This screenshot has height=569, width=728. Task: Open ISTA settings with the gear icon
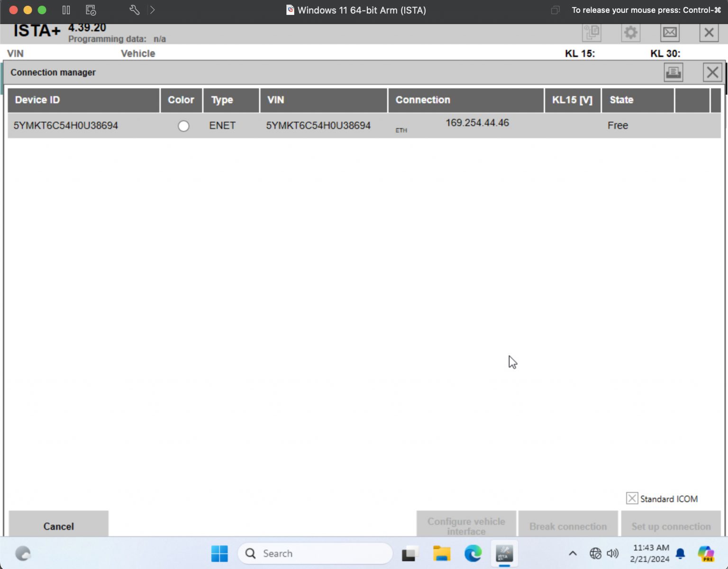tap(630, 32)
